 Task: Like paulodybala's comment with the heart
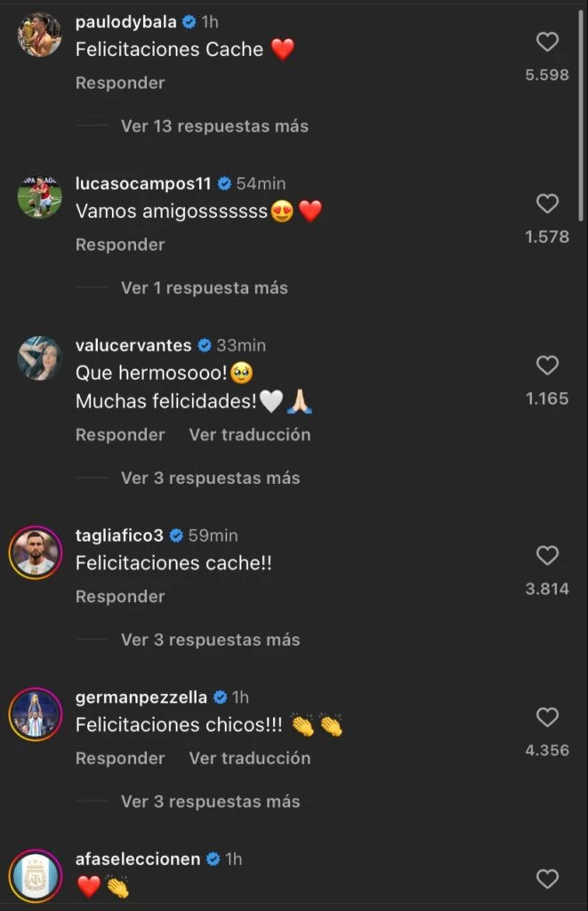[547, 42]
